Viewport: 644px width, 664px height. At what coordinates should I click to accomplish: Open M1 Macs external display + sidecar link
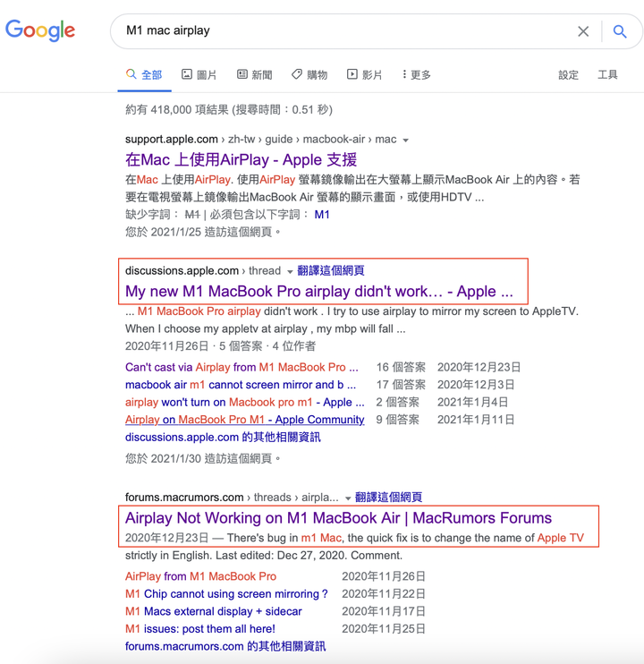click(x=214, y=611)
